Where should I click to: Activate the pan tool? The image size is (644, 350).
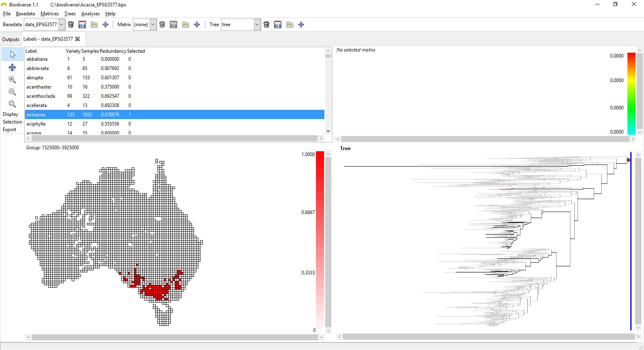12,67
